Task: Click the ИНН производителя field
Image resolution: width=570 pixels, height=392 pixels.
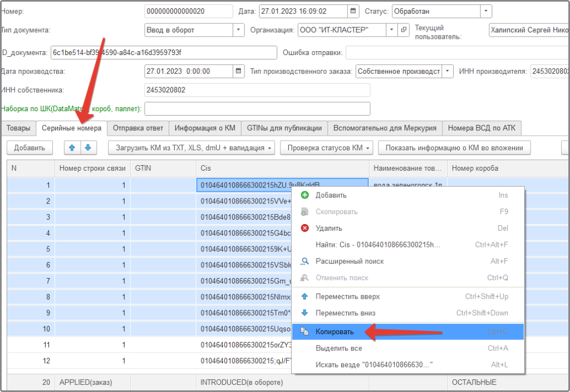Action: tap(549, 71)
